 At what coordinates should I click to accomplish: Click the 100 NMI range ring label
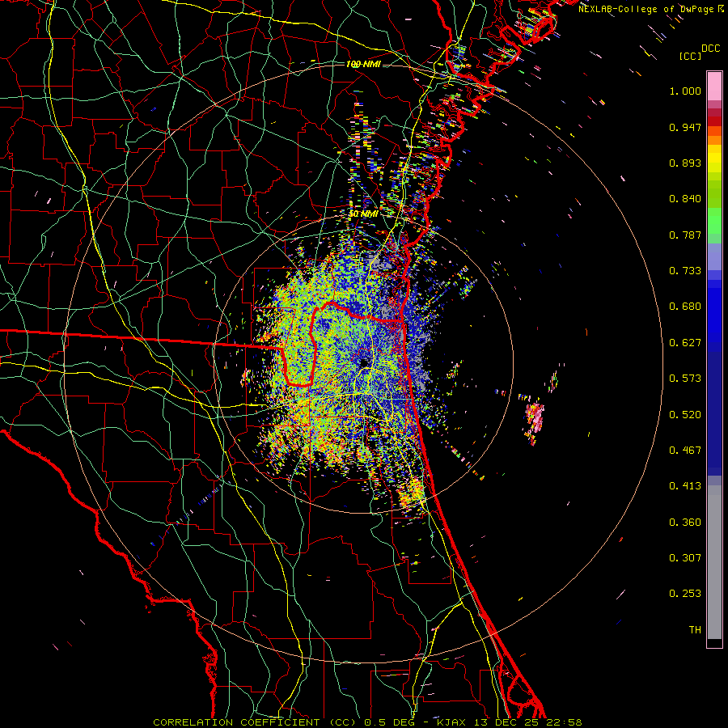[x=363, y=64]
